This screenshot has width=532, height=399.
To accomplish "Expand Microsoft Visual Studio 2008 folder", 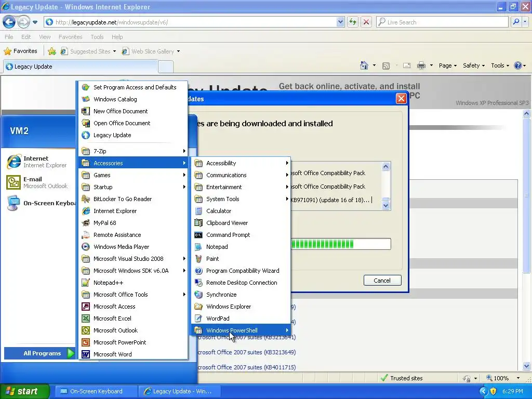I will 133,259.
